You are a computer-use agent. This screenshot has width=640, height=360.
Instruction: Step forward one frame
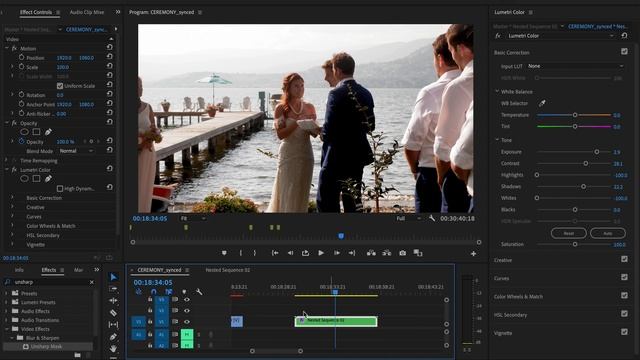[337, 253]
